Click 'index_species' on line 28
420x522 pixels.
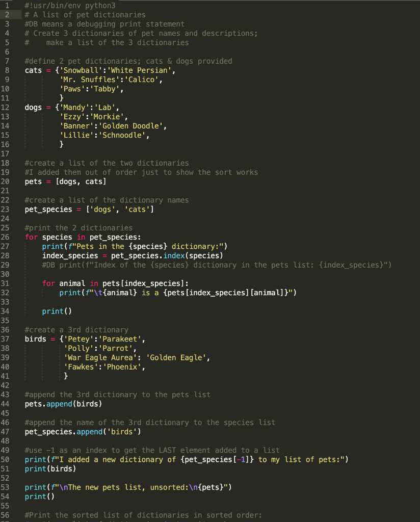(70, 256)
